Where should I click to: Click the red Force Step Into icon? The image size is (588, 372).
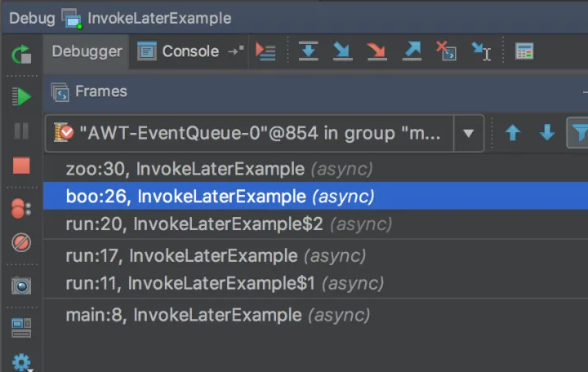[376, 51]
